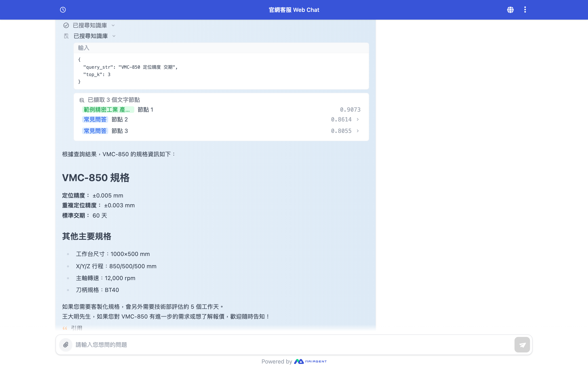The image size is (588, 368).
Task: Open language selector globe icon
Action: [x=510, y=10]
